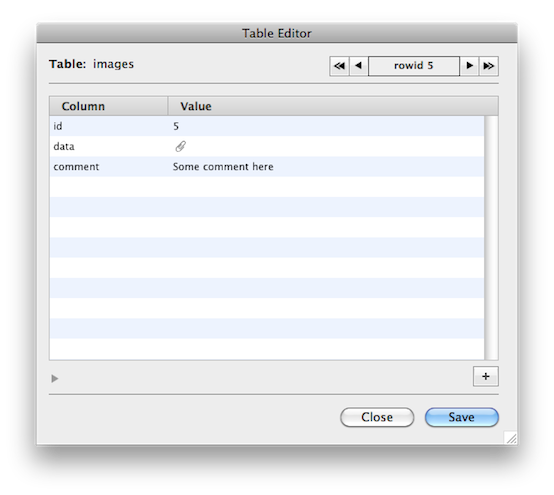Image resolution: width=554 pixels, height=495 pixels.
Task: Click the vertical scrollbar track of table
Action: pyautogui.click(x=491, y=238)
